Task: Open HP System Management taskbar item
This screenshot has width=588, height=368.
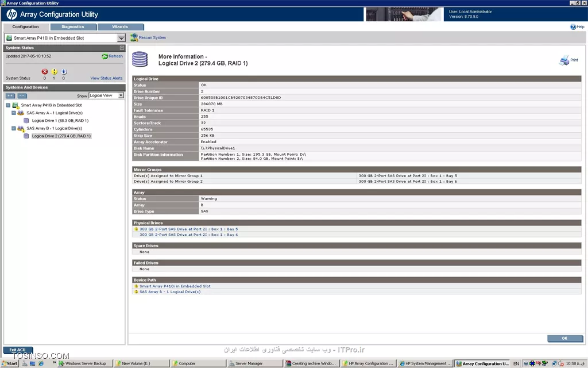Action: pyautogui.click(x=425, y=363)
